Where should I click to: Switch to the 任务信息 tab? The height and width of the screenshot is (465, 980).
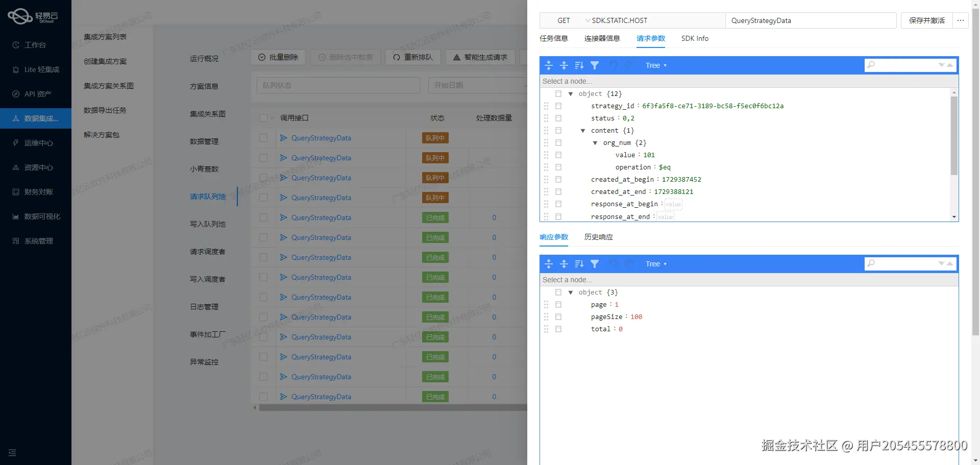pos(554,38)
